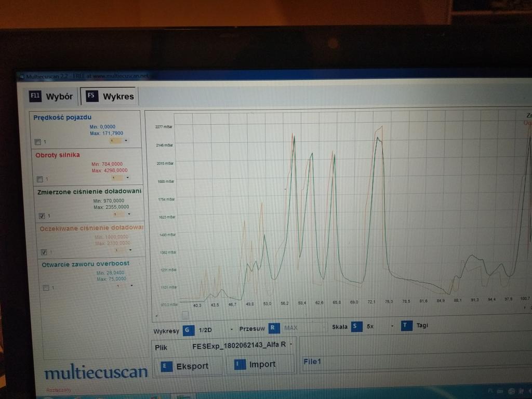Click the T Tagi button
This screenshot has height=399, width=532.
coord(415,326)
